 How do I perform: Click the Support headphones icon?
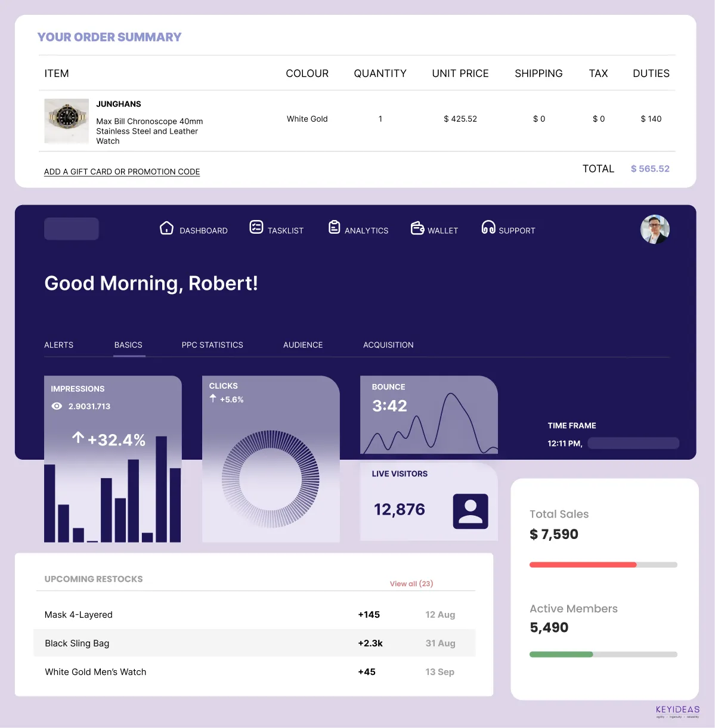point(488,228)
